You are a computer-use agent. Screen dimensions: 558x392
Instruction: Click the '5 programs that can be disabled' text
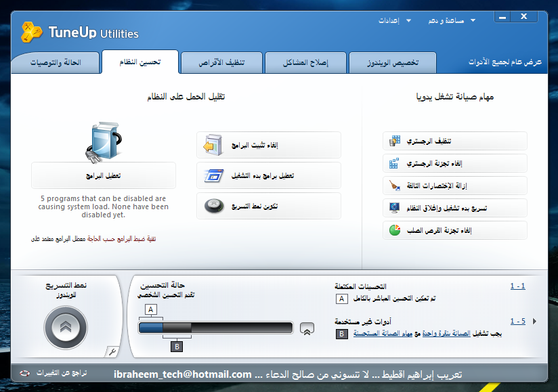103,206
